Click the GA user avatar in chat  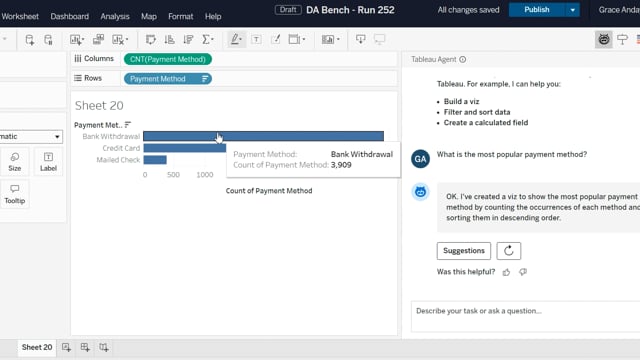(420, 159)
